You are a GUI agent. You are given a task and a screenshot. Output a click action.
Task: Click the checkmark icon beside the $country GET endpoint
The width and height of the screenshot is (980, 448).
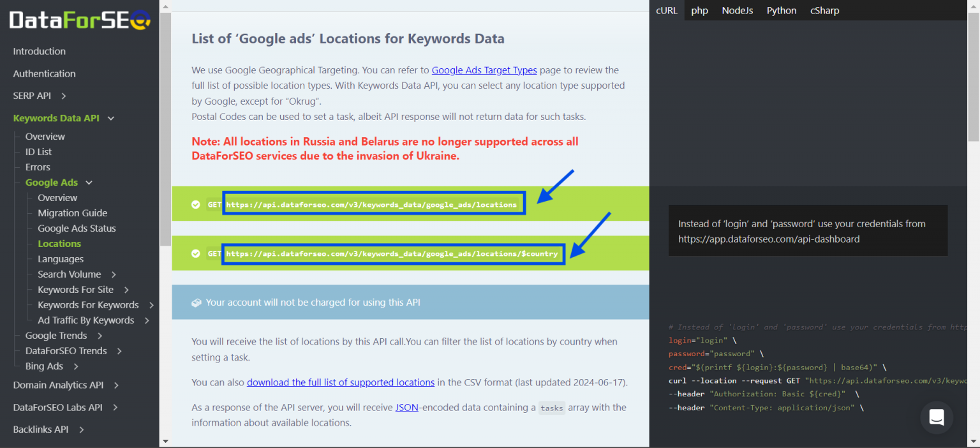(196, 253)
